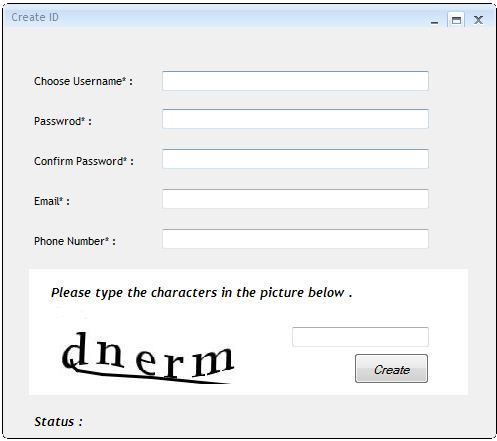Click the Create ID title text

coord(35,17)
